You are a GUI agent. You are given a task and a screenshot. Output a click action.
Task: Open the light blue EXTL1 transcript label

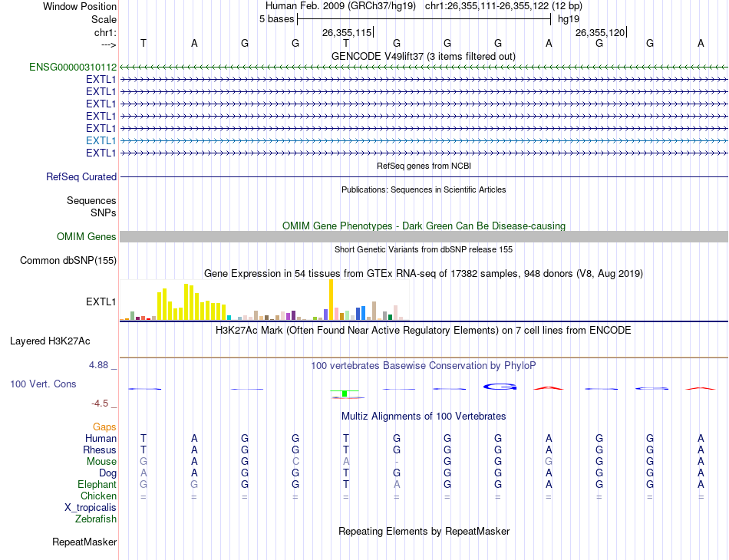coord(101,140)
